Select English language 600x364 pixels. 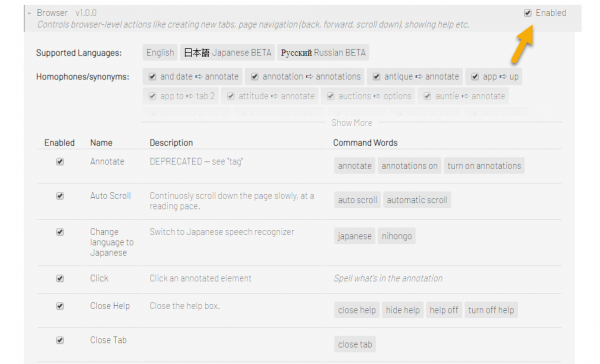160,52
